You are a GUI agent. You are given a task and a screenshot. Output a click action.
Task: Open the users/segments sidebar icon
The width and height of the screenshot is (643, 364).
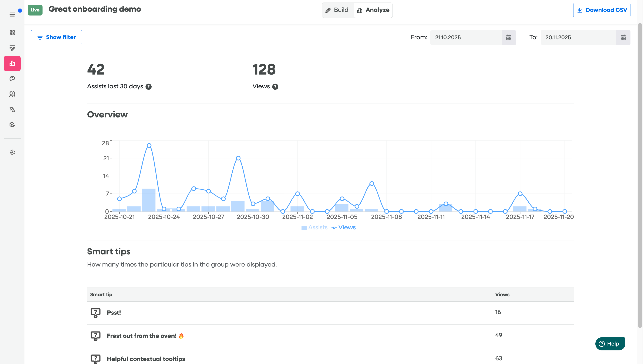pos(12,94)
